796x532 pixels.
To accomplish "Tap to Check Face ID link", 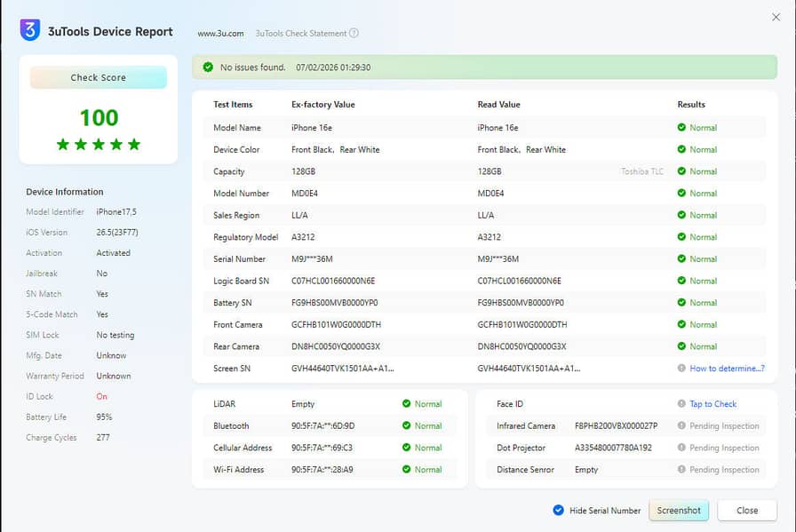I will [x=712, y=403].
